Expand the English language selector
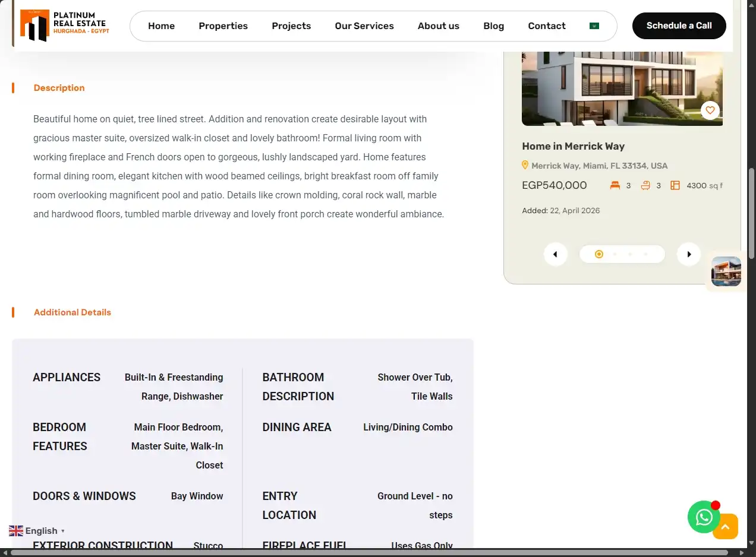Image resolution: width=756 pixels, height=557 pixels. coord(37,531)
